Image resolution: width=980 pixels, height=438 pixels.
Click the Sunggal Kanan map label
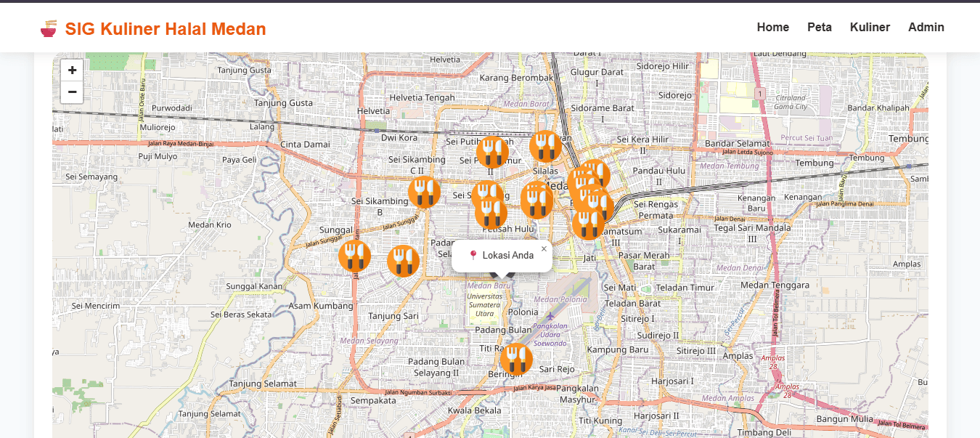click(x=255, y=286)
